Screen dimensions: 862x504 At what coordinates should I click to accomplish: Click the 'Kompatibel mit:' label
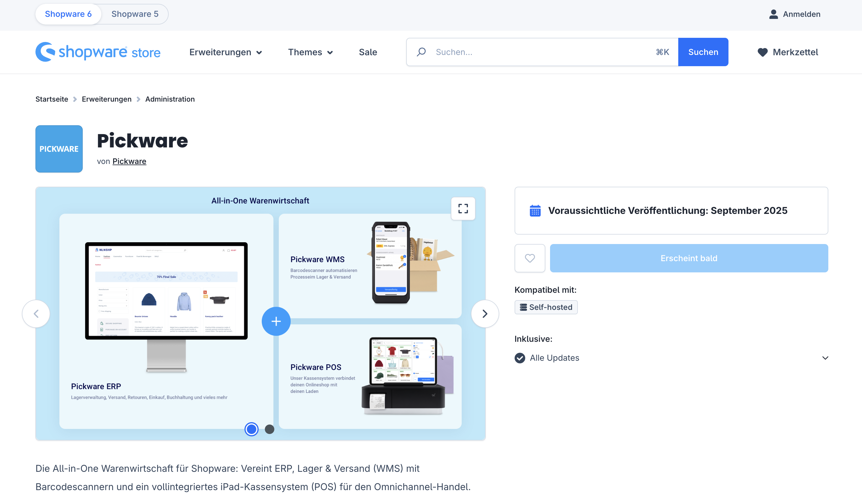pos(545,290)
